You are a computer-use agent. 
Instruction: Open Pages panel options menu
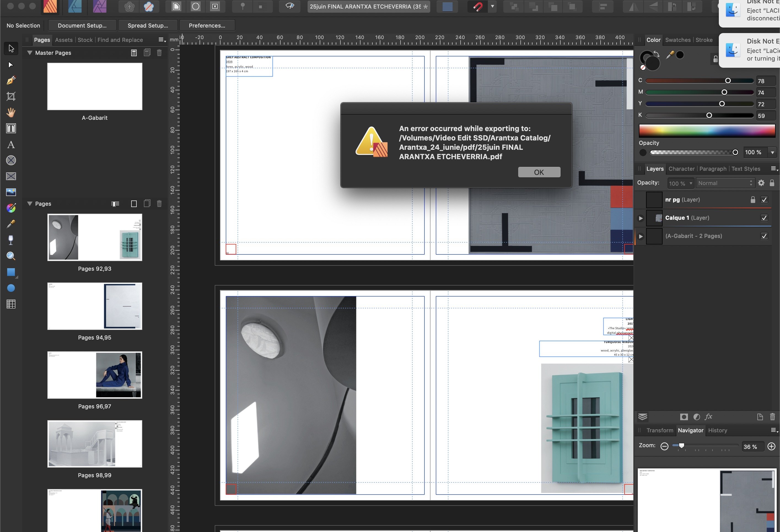pyautogui.click(x=162, y=40)
